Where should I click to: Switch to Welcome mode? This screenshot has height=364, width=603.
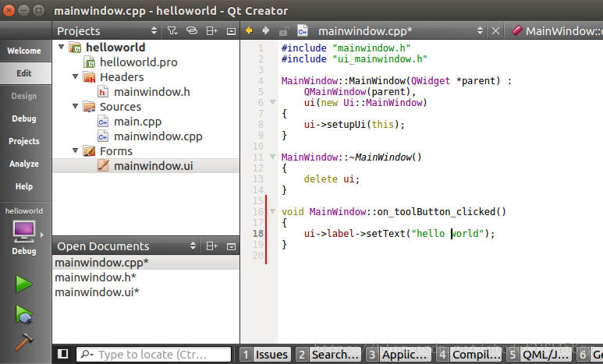tap(26, 51)
